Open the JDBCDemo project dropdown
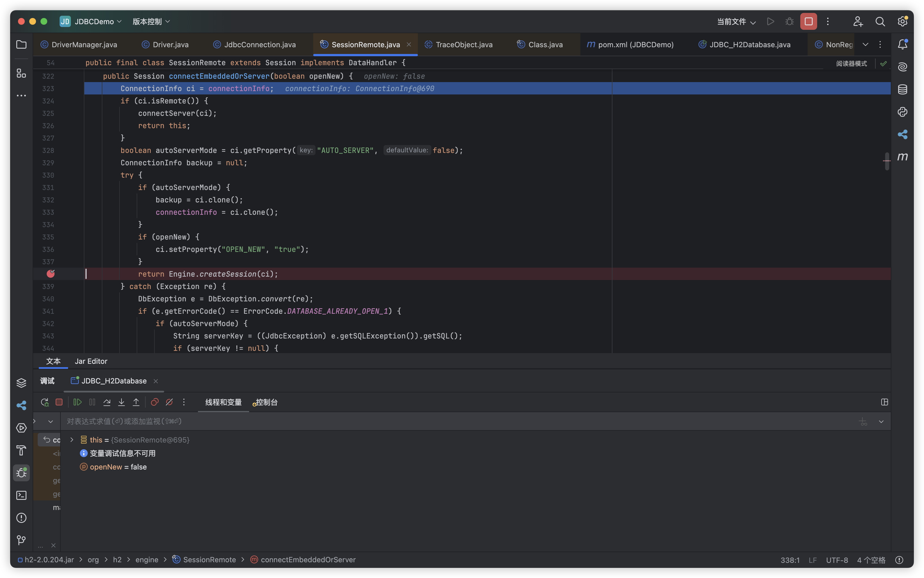 pos(91,21)
